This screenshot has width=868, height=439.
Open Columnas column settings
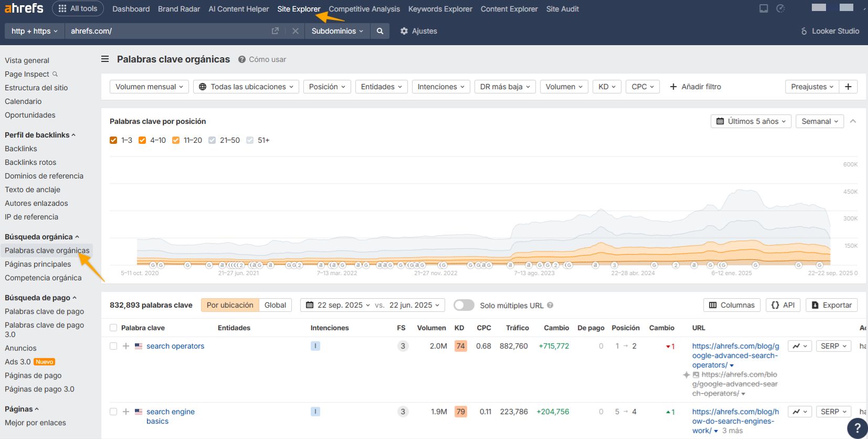[732, 305]
